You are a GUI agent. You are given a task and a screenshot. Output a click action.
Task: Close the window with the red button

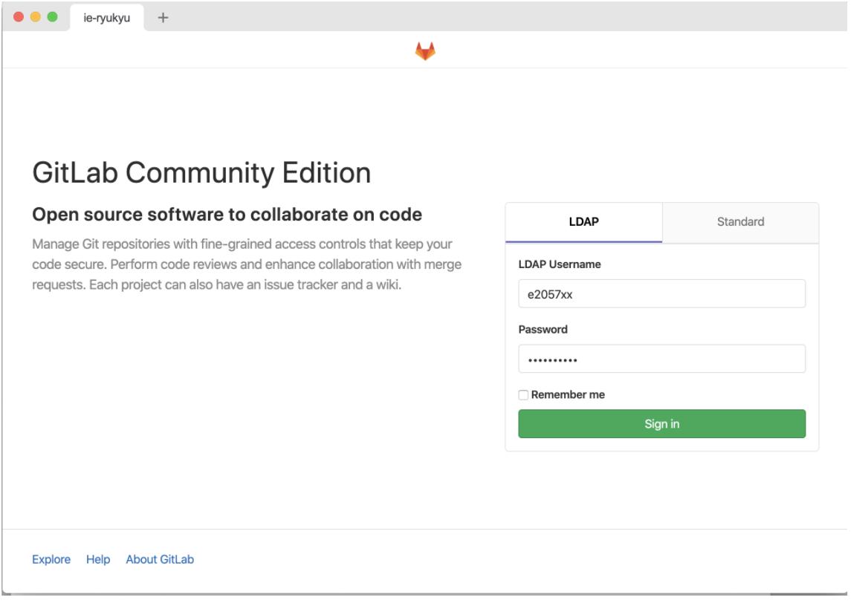(x=19, y=17)
